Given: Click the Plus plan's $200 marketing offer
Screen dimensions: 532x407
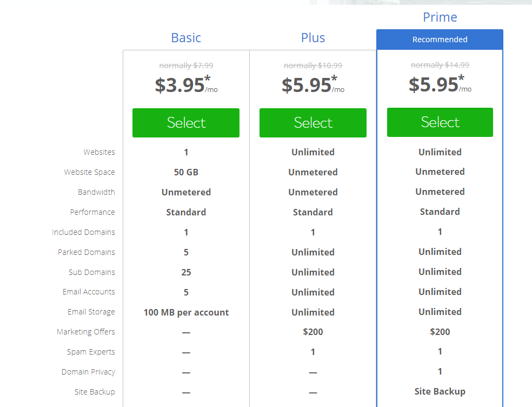Looking at the screenshot, I should (313, 332).
